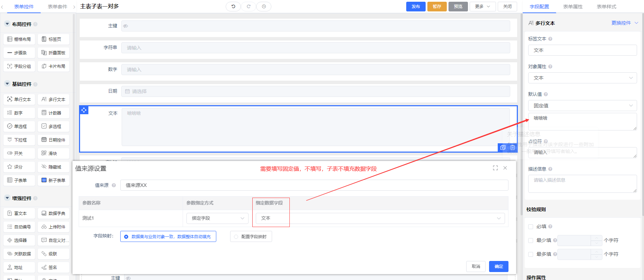Click the 值来源 input field
Image resolution: width=644 pixels, height=280 pixels.
(314, 185)
